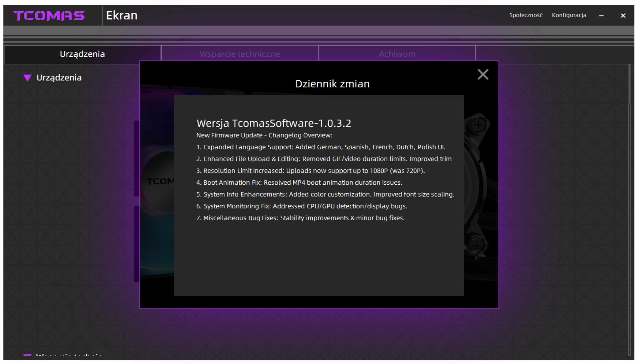Click the Dziennik zmian dialog title
This screenshot has width=636, height=364.
332,84
